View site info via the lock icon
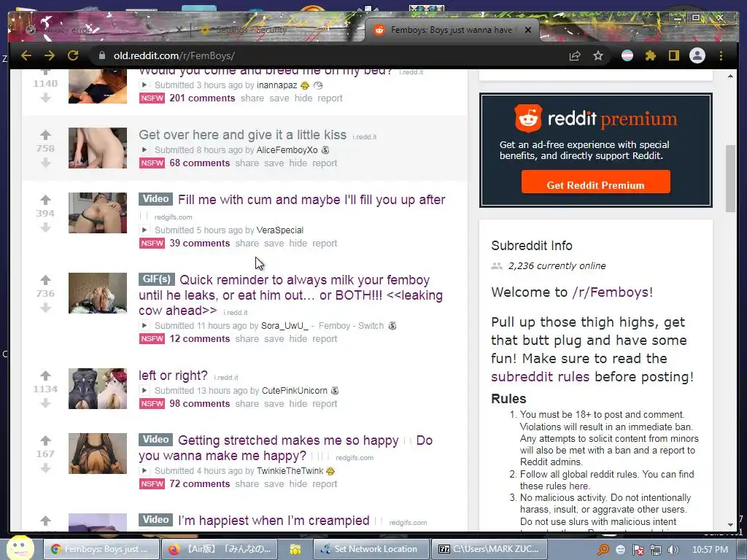The width and height of the screenshot is (747, 560). [102, 55]
